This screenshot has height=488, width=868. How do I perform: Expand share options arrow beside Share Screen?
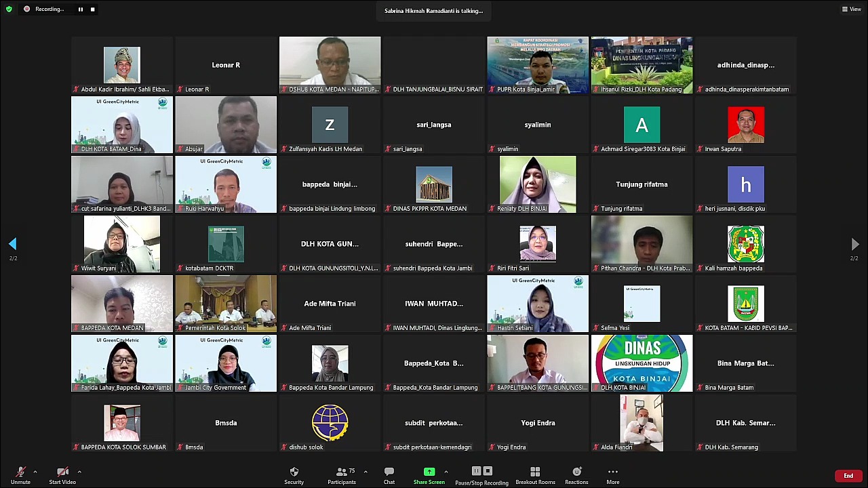[x=446, y=472]
